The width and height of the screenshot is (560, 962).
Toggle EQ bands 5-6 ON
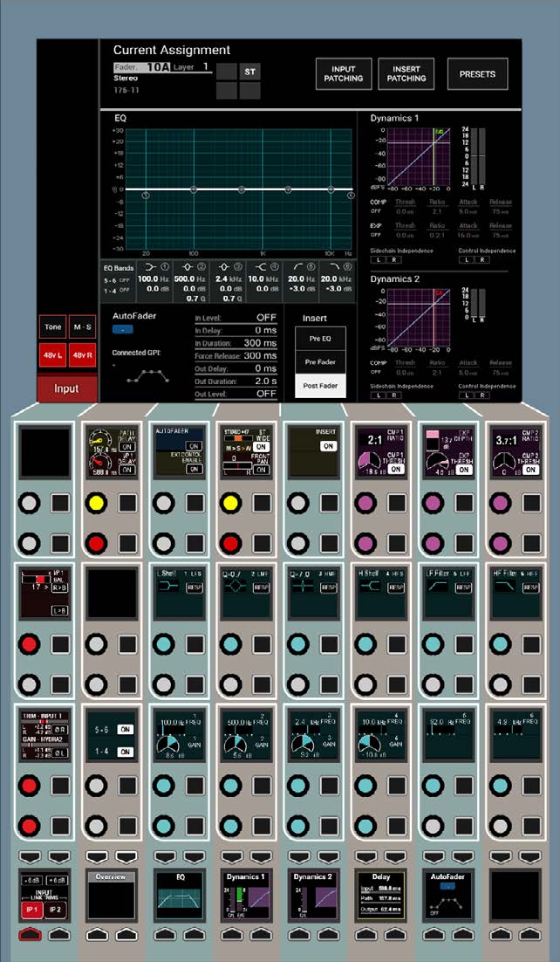pos(126,730)
